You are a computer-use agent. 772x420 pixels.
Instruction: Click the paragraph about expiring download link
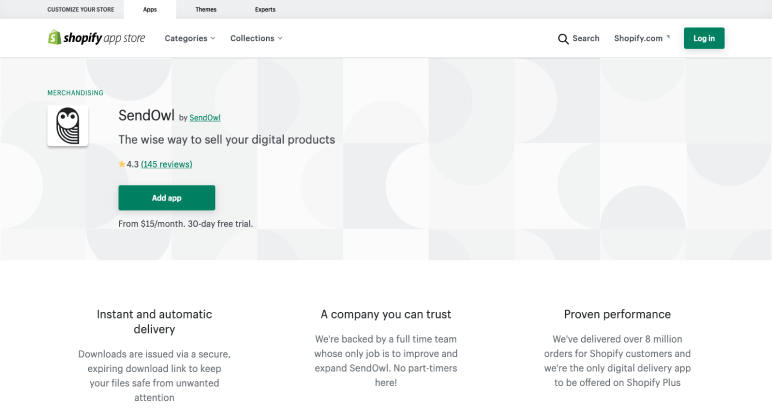pos(154,375)
